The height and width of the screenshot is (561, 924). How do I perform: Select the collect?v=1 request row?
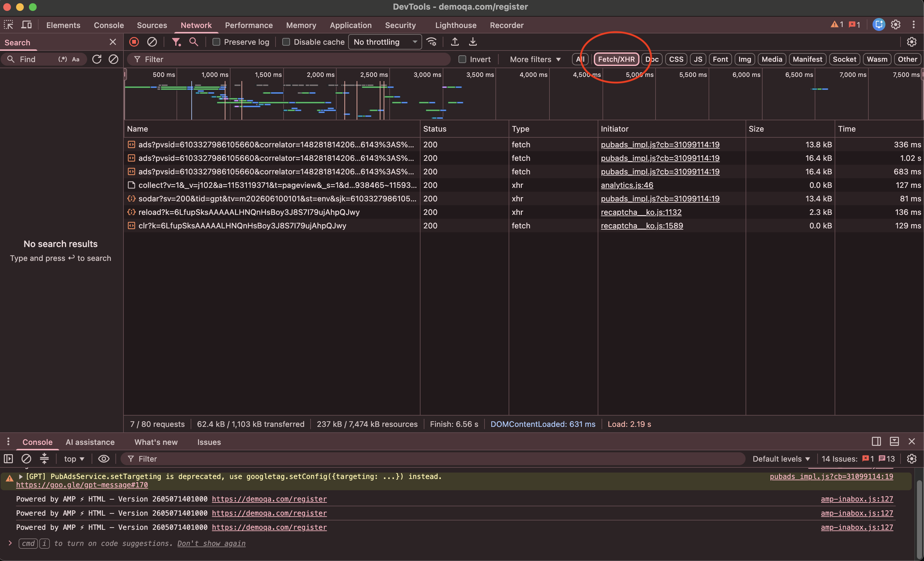pyautogui.click(x=523, y=185)
